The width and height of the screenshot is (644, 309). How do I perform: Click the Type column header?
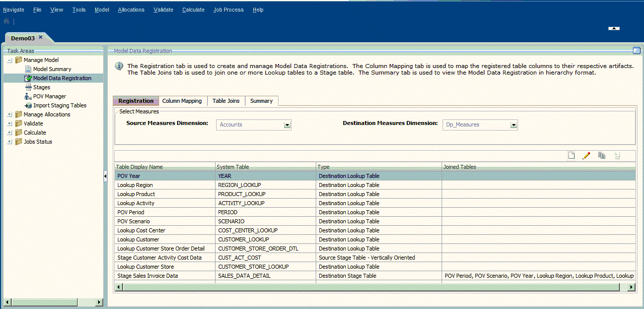tap(379, 167)
